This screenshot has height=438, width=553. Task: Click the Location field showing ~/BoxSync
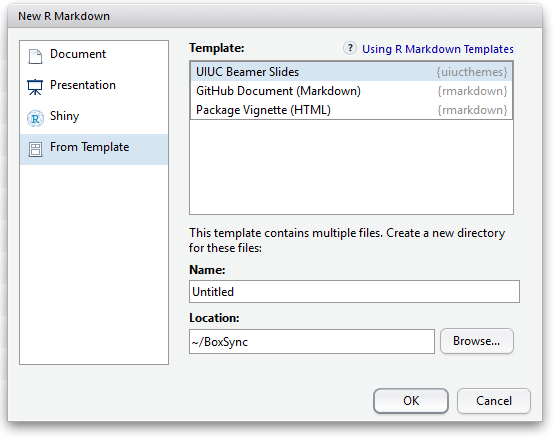(312, 341)
